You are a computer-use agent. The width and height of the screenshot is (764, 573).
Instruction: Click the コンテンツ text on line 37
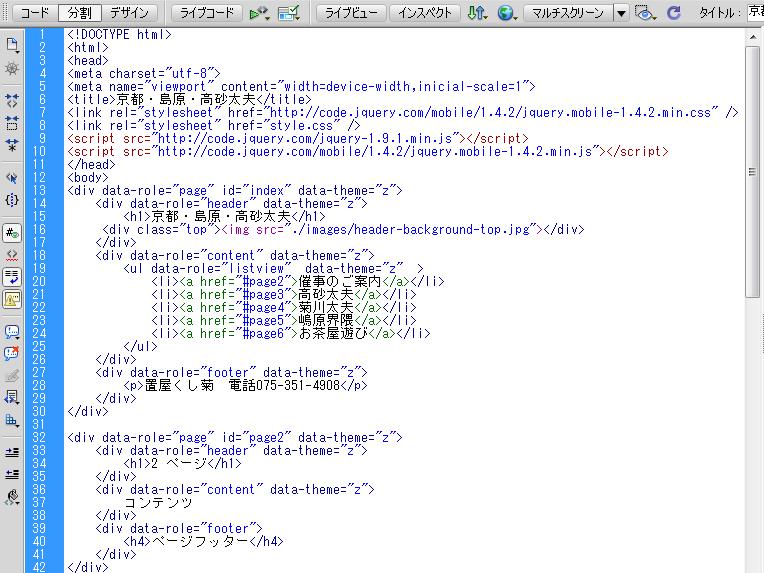(158, 502)
